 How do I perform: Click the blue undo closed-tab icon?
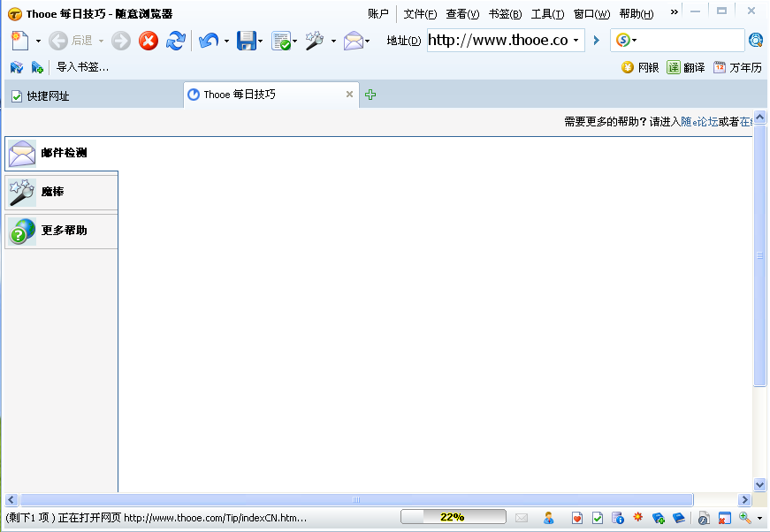pyautogui.click(x=209, y=41)
